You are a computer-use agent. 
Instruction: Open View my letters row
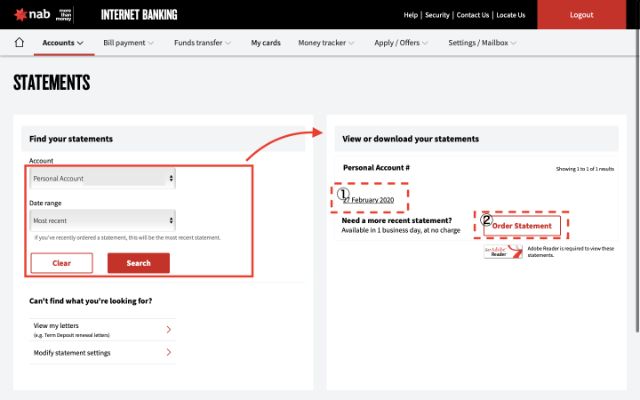point(102,330)
